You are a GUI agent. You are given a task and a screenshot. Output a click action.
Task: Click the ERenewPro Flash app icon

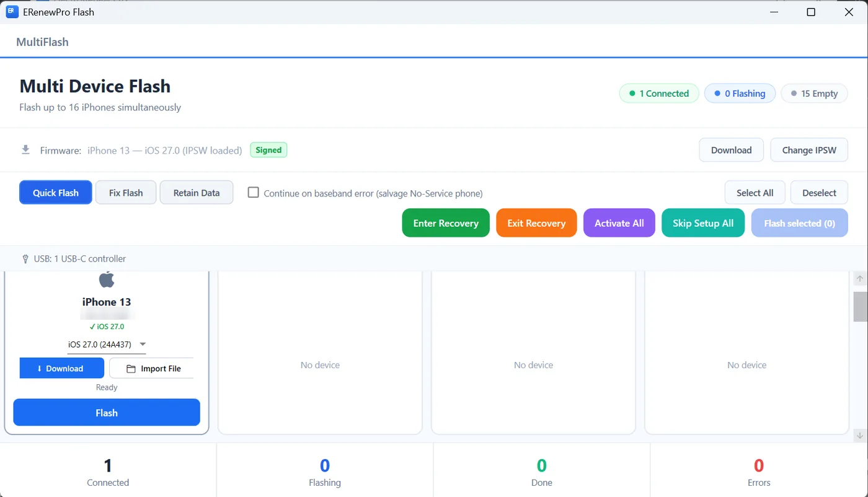point(12,12)
